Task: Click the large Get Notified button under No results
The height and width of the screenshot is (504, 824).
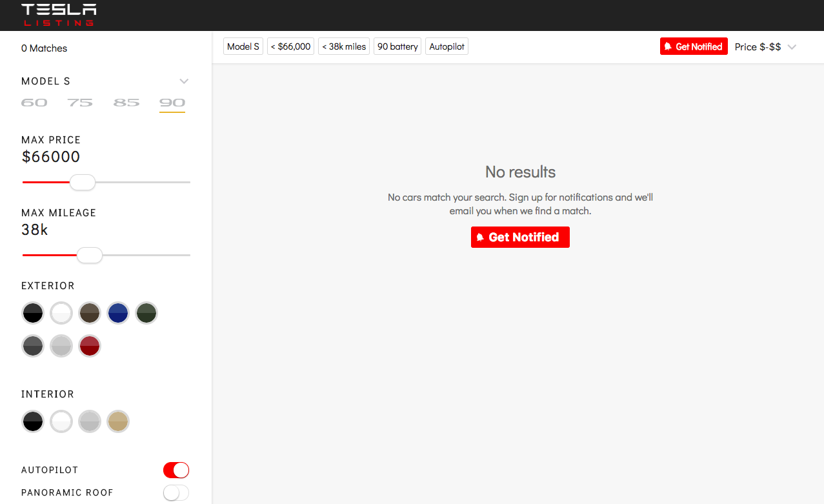Action: [520, 237]
